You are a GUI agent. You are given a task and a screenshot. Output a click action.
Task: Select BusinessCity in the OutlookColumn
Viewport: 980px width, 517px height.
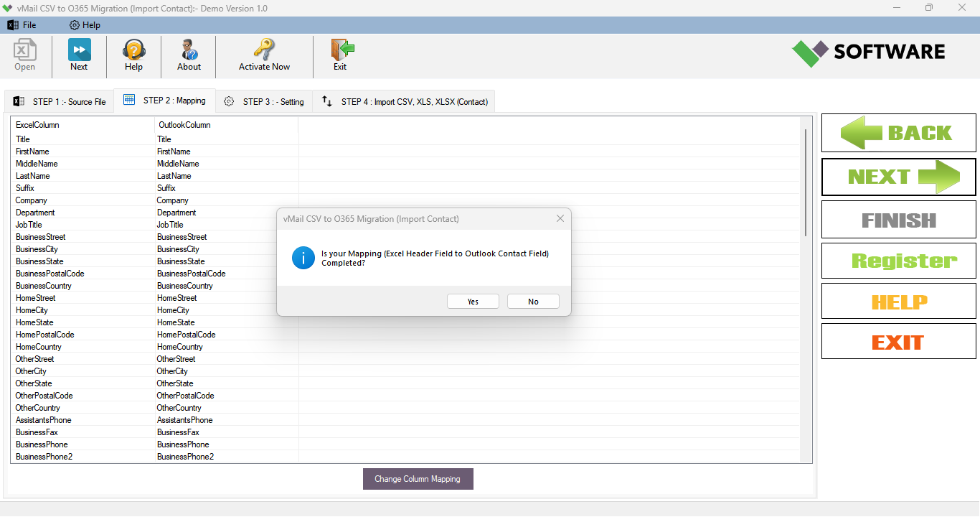(x=178, y=249)
